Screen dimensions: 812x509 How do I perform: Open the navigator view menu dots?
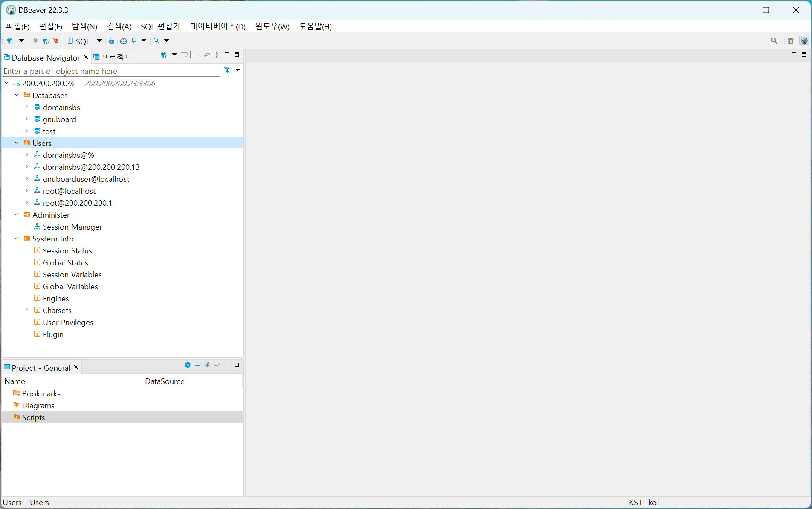point(217,55)
